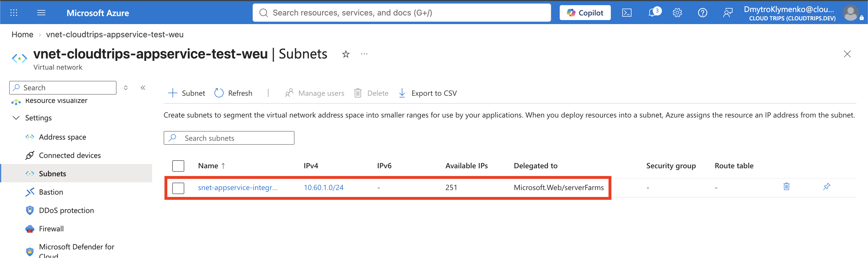The height and width of the screenshot is (258, 868).
Task: Toggle sidebar expand/collapse all arrows
Action: pos(126,88)
